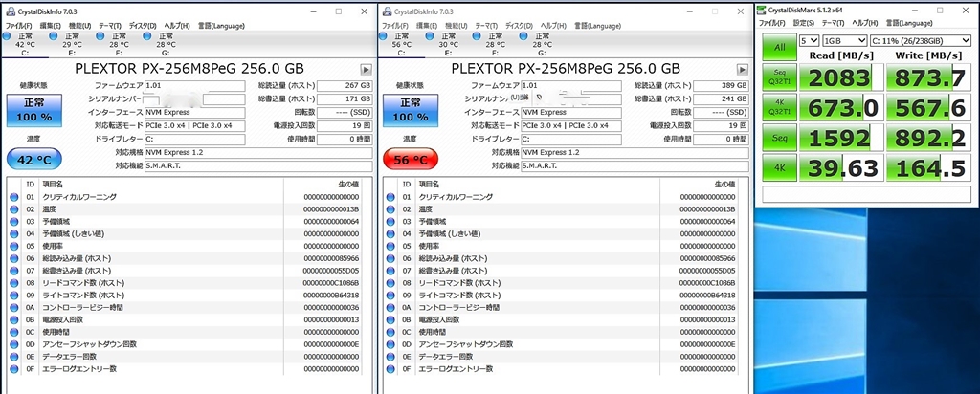Open 機能(U) menu in the 42 °C CrystalDiskInfo window
The image size is (980, 394).
(x=79, y=26)
